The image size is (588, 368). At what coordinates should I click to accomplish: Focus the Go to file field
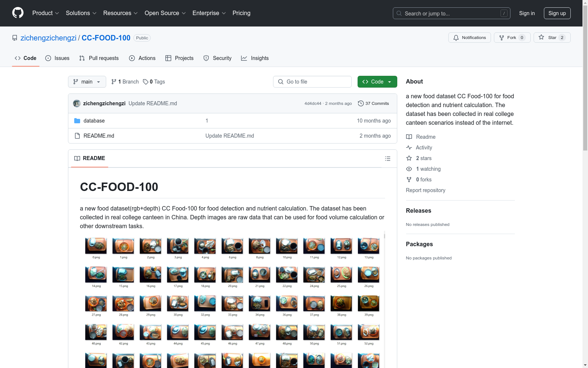tap(312, 82)
